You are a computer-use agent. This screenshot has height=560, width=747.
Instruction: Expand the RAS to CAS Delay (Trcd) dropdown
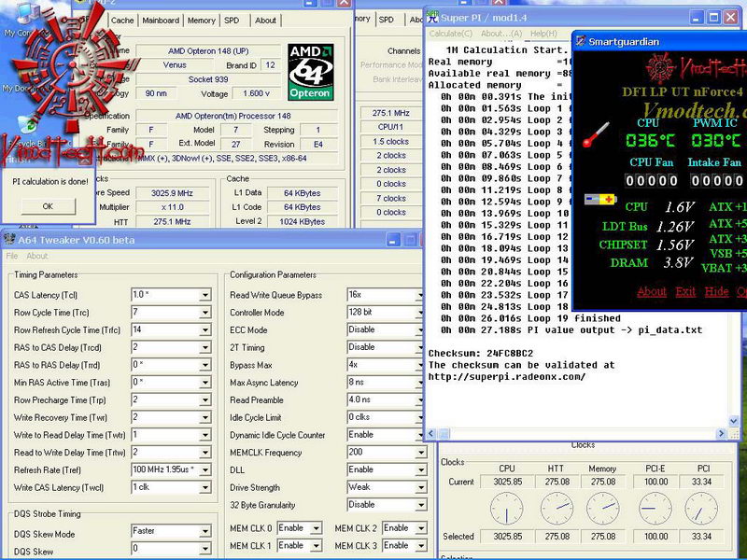click(204, 347)
